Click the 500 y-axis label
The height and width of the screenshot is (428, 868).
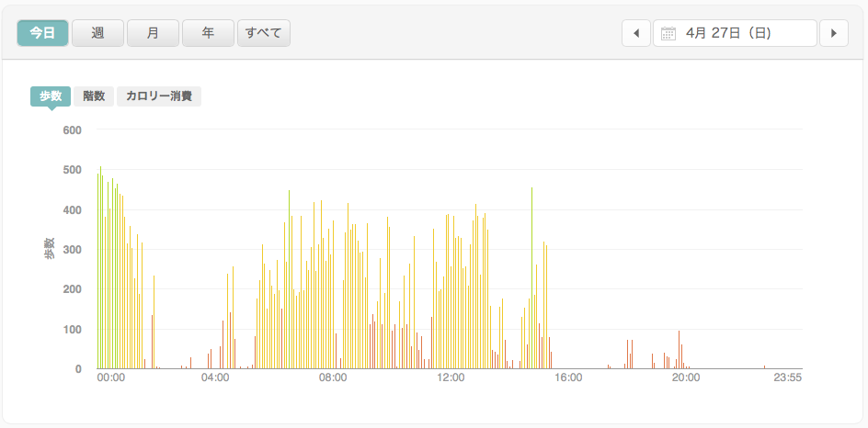(72, 170)
